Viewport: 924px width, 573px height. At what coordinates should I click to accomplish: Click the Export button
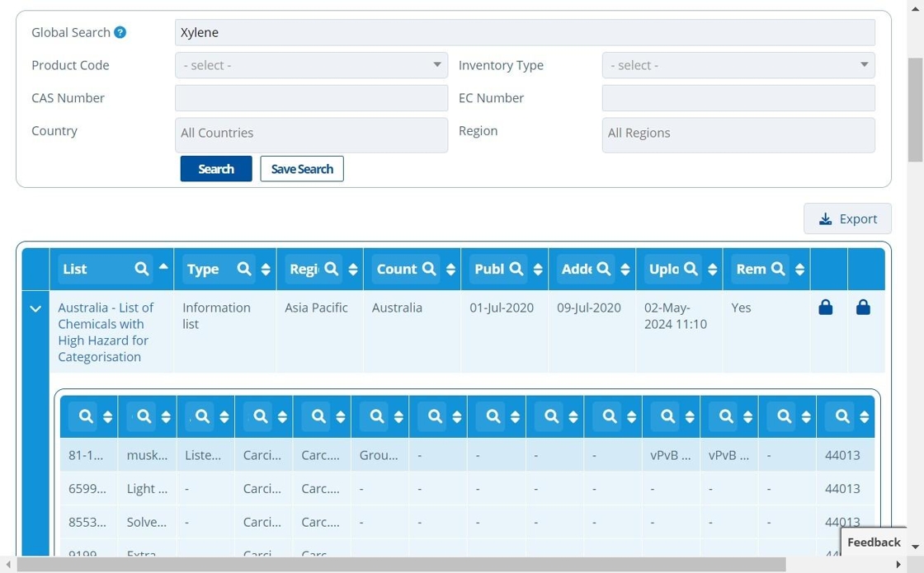pyautogui.click(x=847, y=218)
